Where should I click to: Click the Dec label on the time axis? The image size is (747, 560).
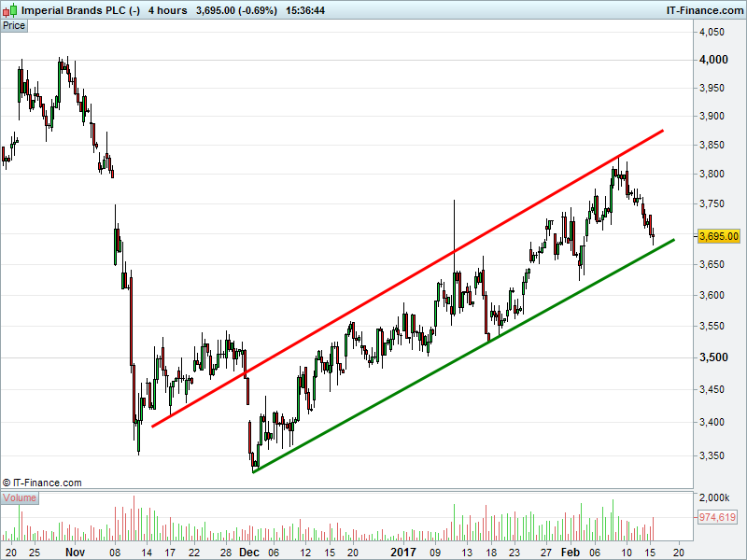point(249,552)
